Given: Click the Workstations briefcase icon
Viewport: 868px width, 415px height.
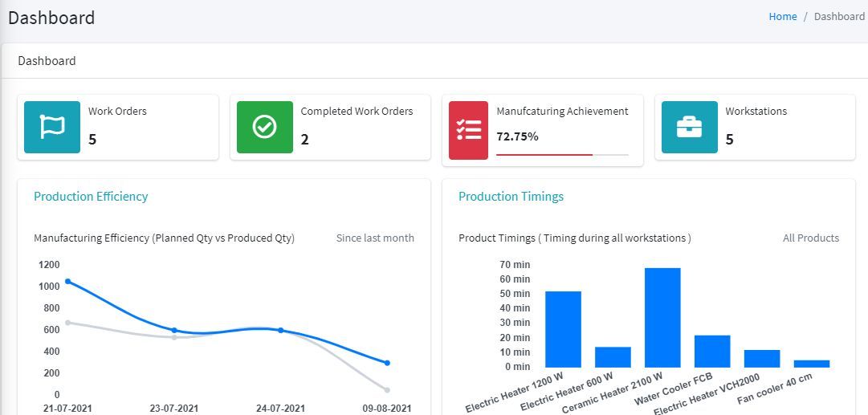Looking at the screenshot, I should tap(689, 127).
